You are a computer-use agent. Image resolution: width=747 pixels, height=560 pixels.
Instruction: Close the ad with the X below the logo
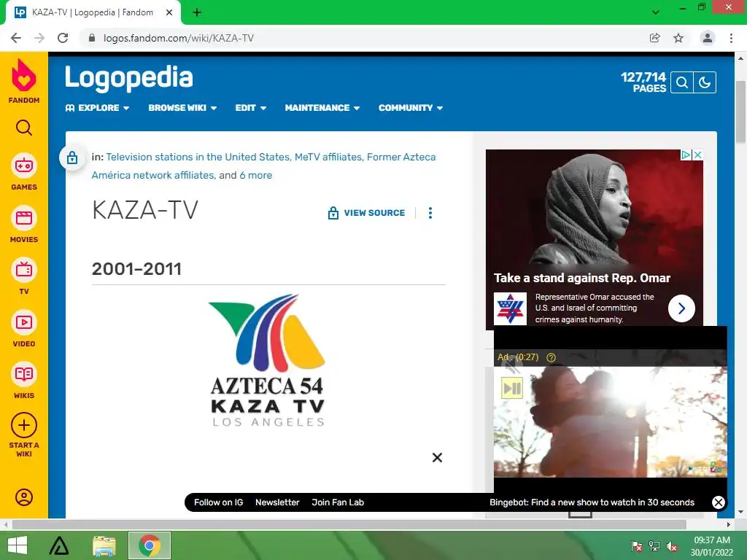[x=437, y=458]
